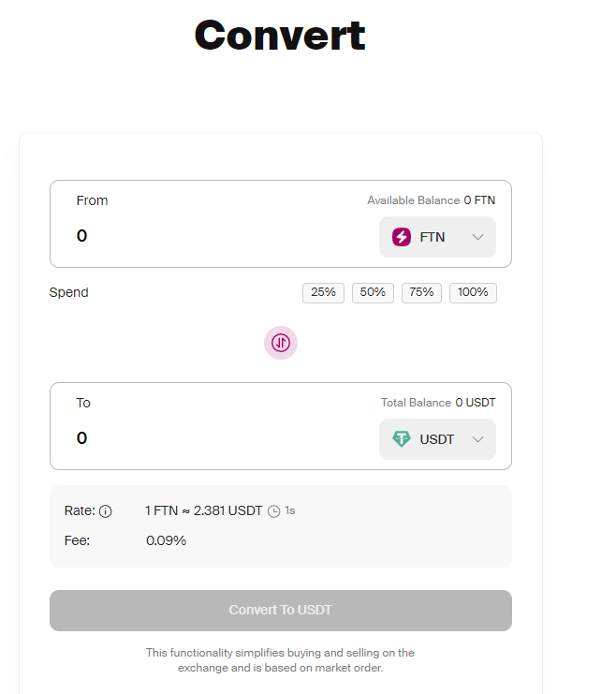Screen dimensions: 616x694
Task: Open the From currency selector labeled FTN
Action: tap(437, 237)
